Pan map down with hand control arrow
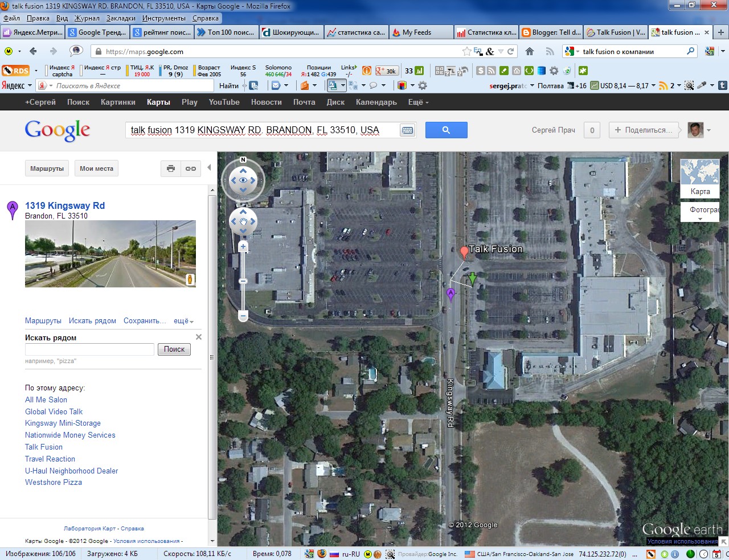This screenshot has height=560, width=729. 243,231
